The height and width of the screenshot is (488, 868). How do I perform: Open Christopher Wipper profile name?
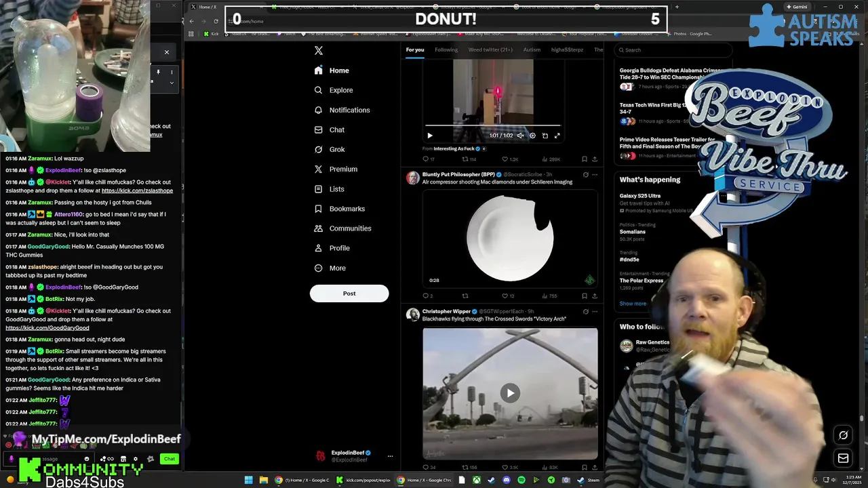447,312
